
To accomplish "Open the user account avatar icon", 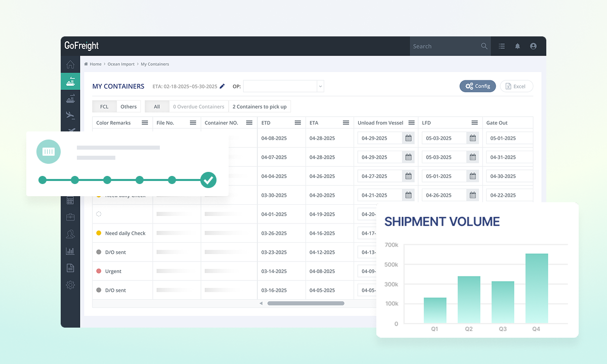I will pos(533,46).
